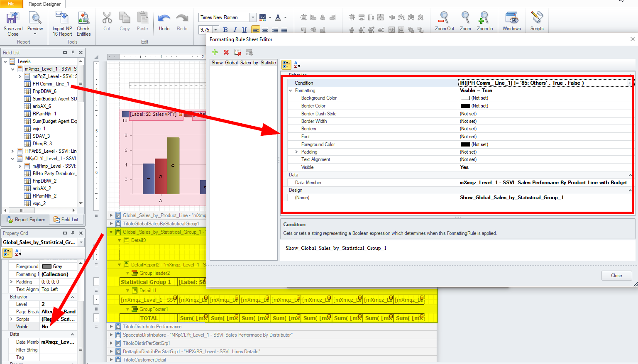Viewport: 638px width, 364px height.
Task: Run the Check Entities tool
Action: point(83,21)
